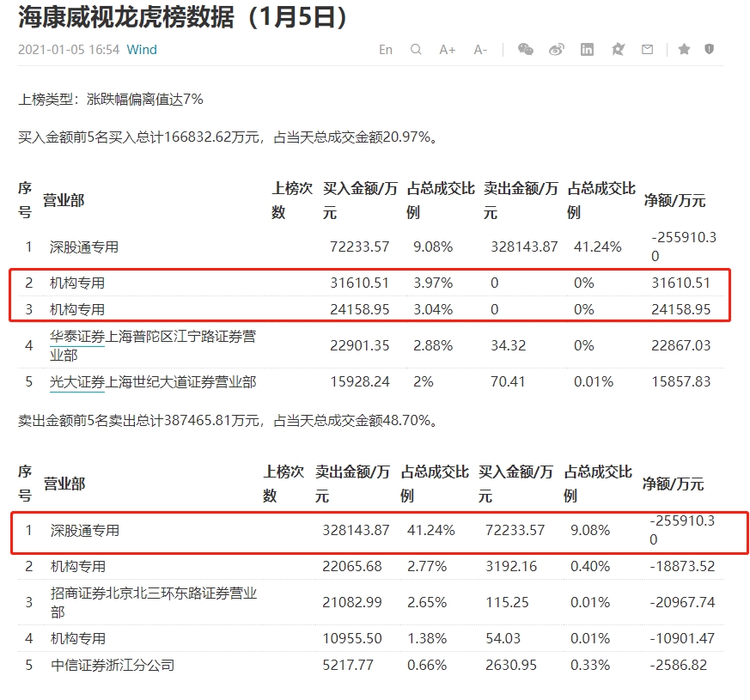Click the 21082.99 cell

tap(352, 602)
